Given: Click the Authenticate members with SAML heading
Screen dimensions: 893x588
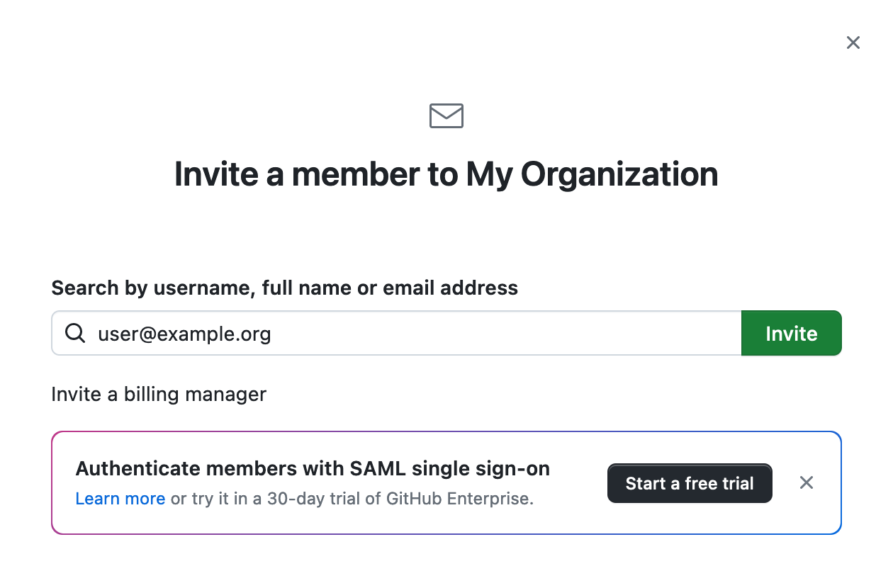Looking at the screenshot, I should (x=313, y=469).
